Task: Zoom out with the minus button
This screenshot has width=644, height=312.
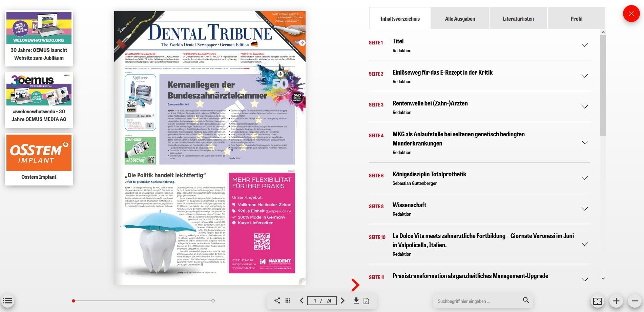Action: (x=635, y=301)
